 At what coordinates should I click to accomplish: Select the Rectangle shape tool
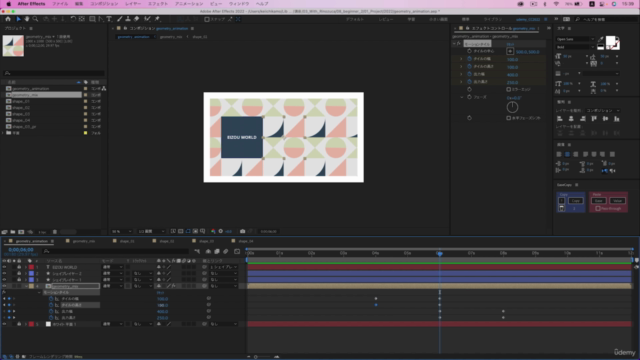tap(92, 19)
